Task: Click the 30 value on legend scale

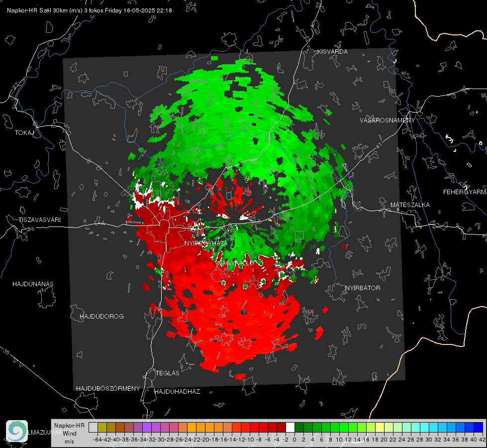Action: click(x=429, y=440)
